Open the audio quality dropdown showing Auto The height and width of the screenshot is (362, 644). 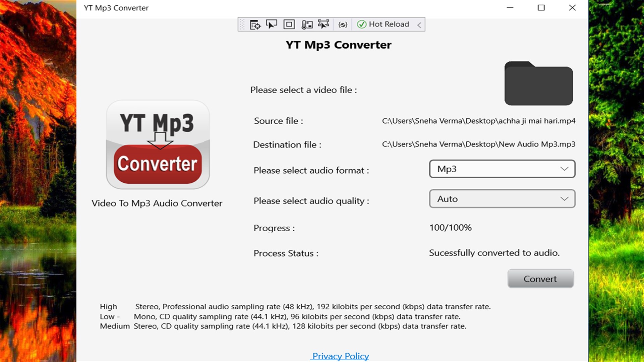click(x=502, y=198)
